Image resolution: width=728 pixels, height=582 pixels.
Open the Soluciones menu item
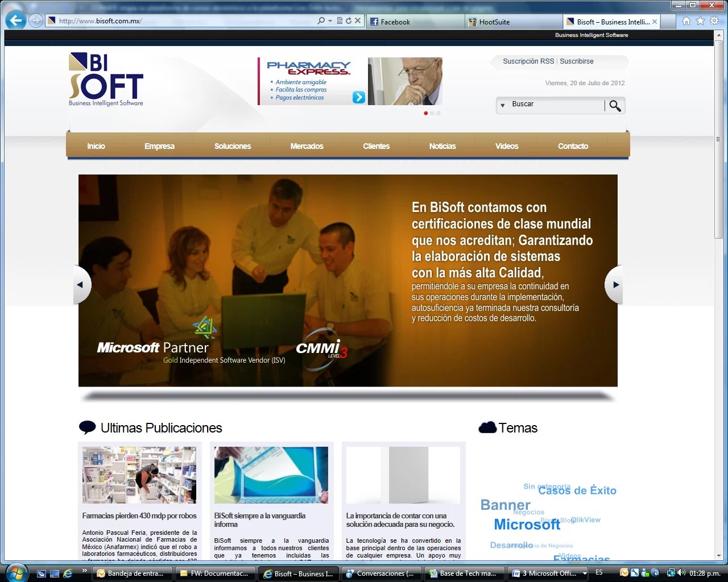click(x=233, y=146)
